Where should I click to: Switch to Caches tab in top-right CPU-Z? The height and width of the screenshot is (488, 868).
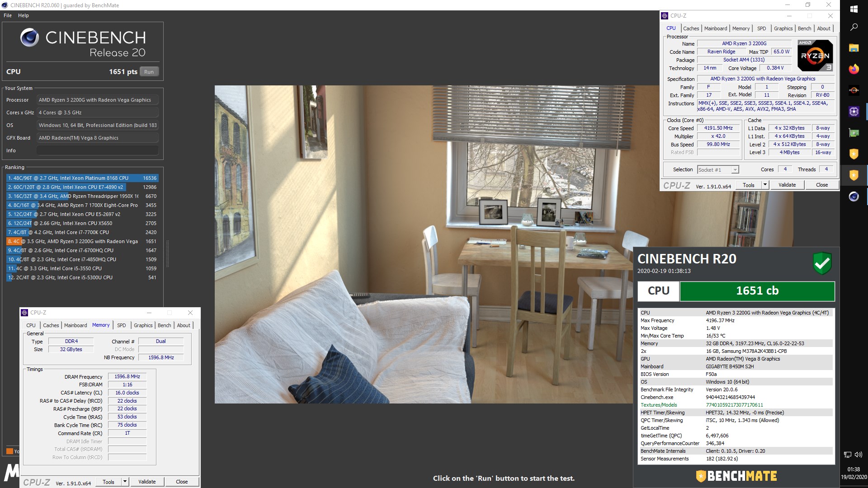pyautogui.click(x=691, y=28)
